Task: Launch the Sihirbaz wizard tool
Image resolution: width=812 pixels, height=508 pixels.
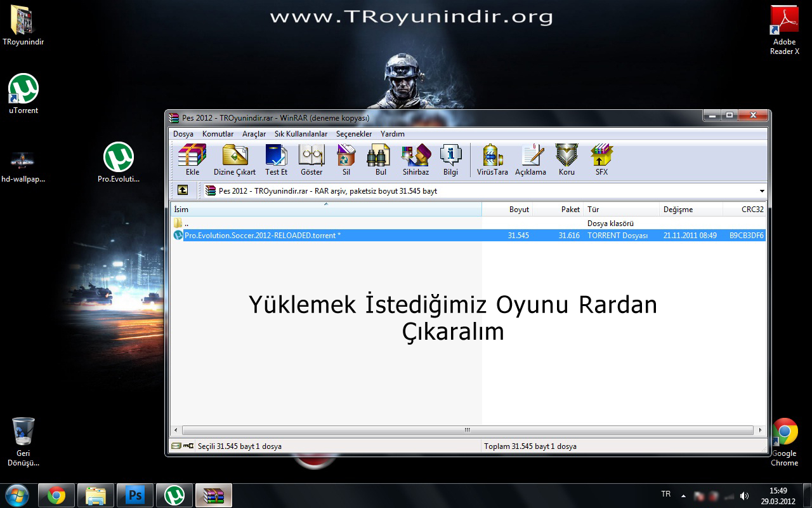Action: pyautogui.click(x=416, y=160)
